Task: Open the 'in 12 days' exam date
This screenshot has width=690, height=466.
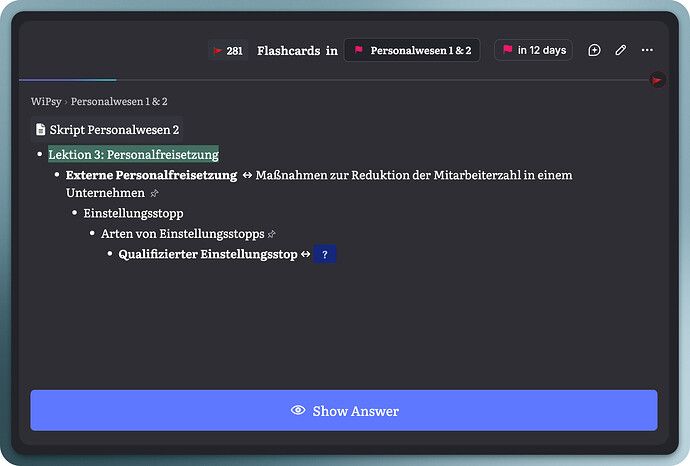Action: 533,50
